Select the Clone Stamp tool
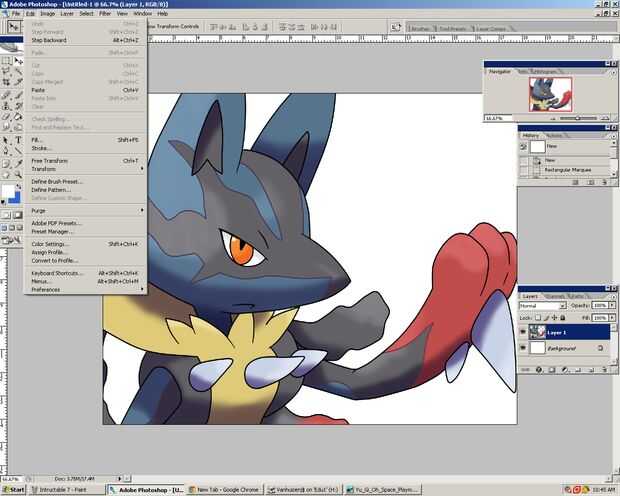620x496 pixels. [x=6, y=106]
